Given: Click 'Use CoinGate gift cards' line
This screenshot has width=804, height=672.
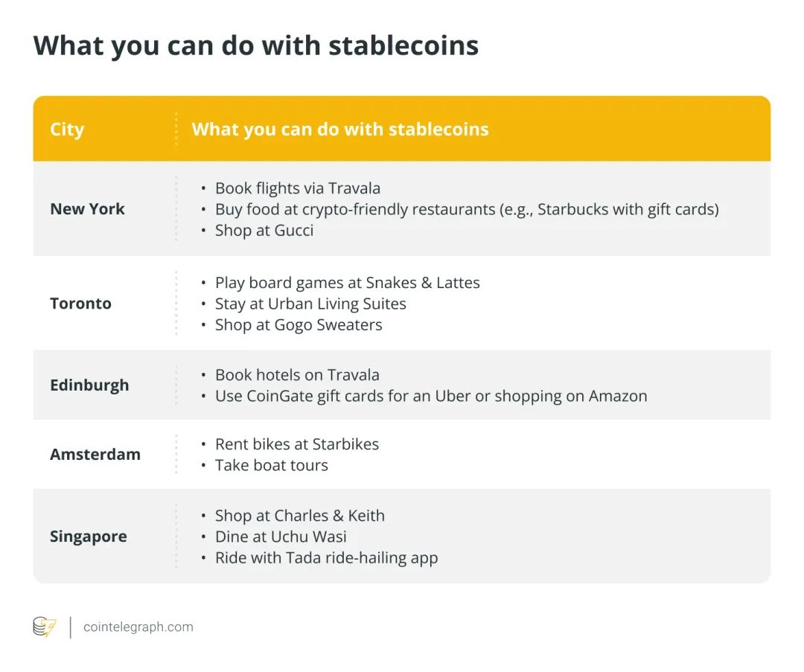Looking at the screenshot, I should click(431, 396).
